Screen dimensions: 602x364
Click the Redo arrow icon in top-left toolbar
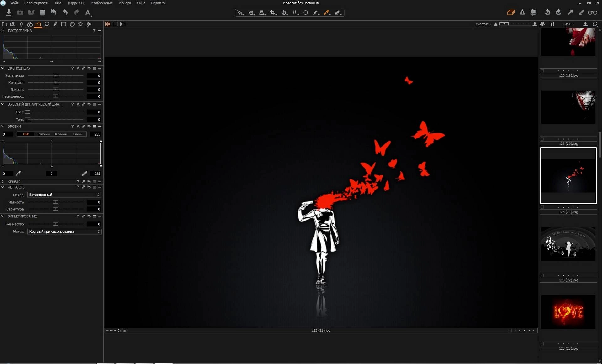77,13
